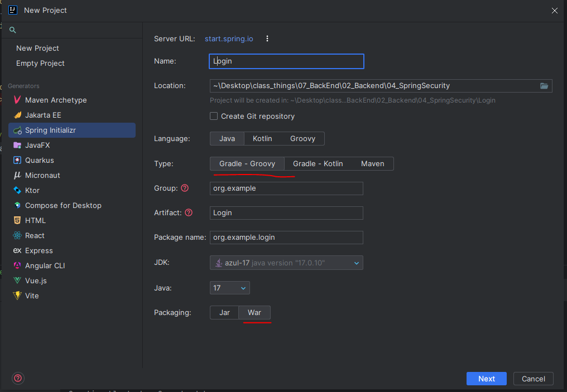Click the Vite lightning icon
The height and width of the screenshot is (392, 567).
coord(17,296)
